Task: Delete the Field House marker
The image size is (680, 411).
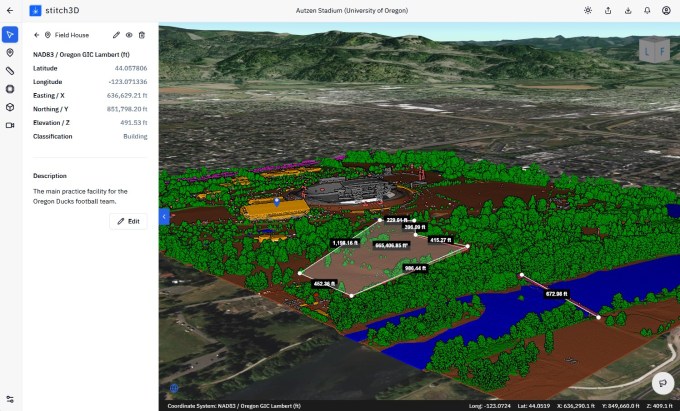Action: click(x=142, y=35)
